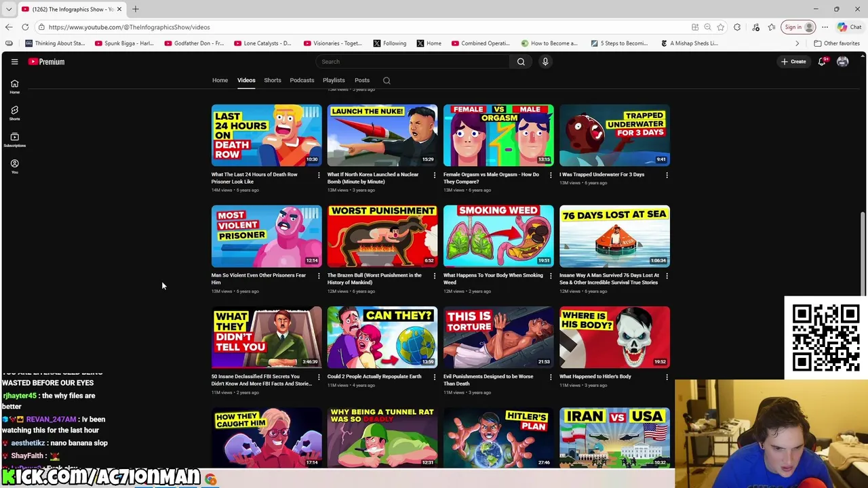868x488 pixels.
Task: Click the YouTube Premium logo
Action: [x=47, y=62]
